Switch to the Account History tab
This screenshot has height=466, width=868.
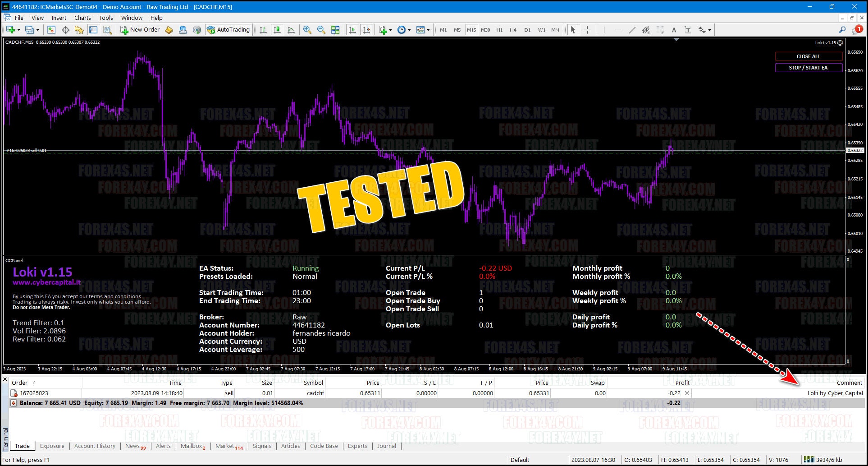[95, 446]
